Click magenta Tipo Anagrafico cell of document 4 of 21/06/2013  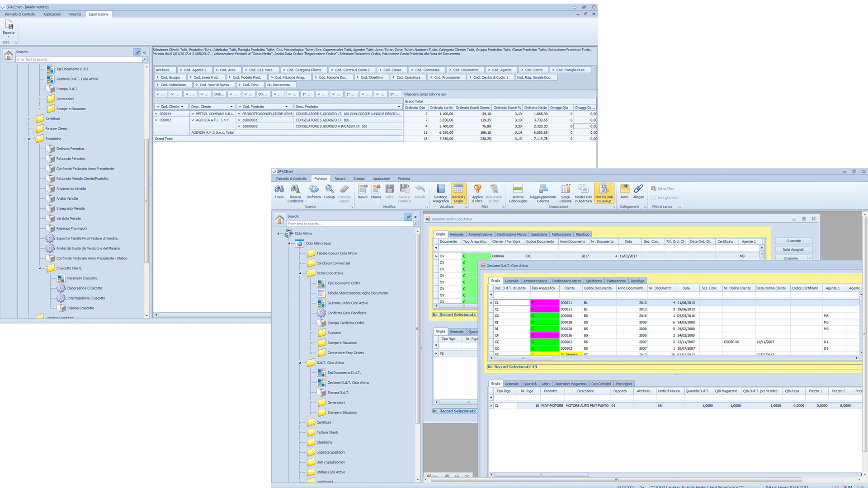click(x=544, y=303)
